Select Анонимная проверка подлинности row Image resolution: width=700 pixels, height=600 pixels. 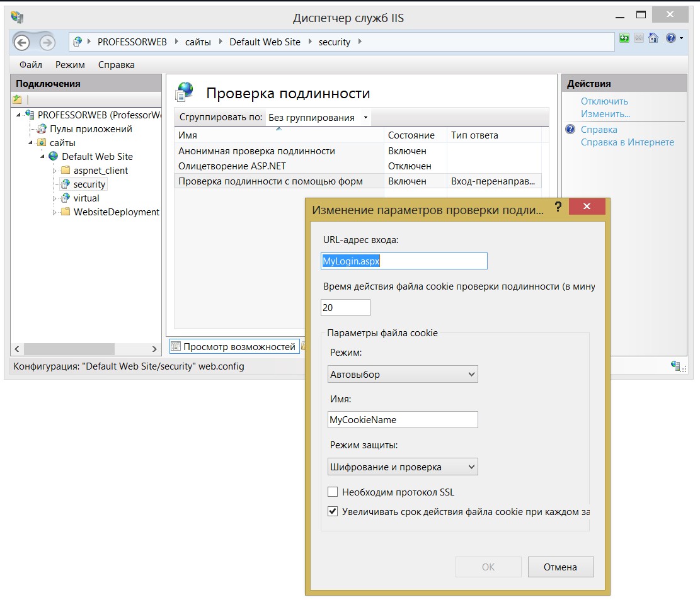click(358, 150)
